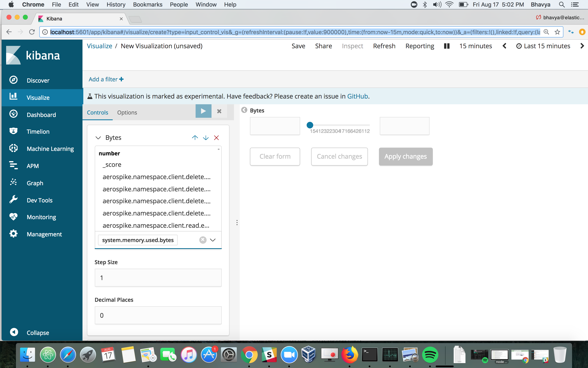Image resolution: width=588 pixels, height=368 pixels.
Task: Select the _score field option
Action: coord(158,165)
